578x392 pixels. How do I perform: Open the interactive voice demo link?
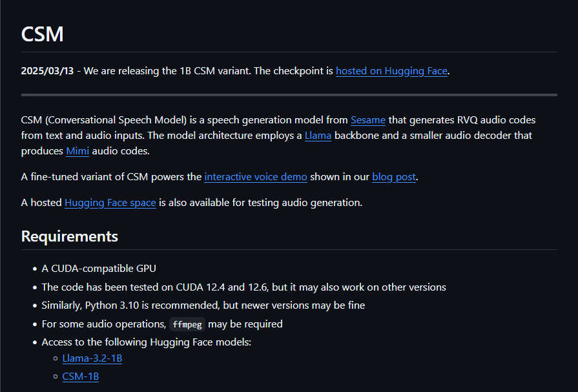pos(256,177)
